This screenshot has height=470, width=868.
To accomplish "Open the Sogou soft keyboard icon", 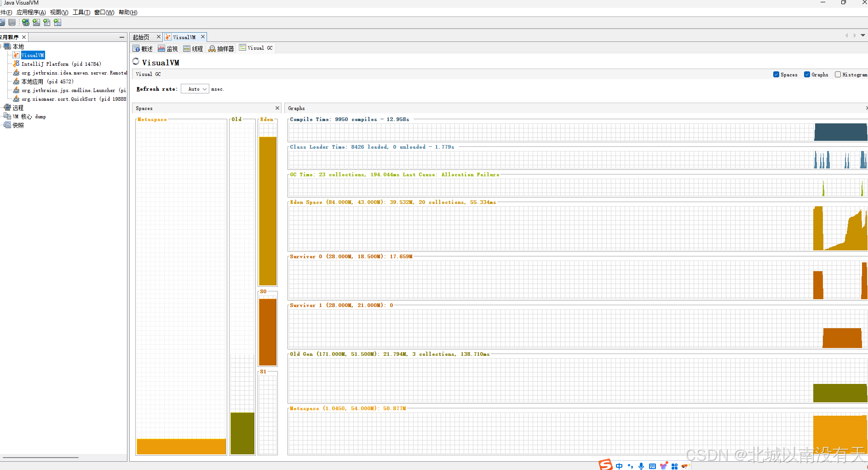I will [652, 466].
